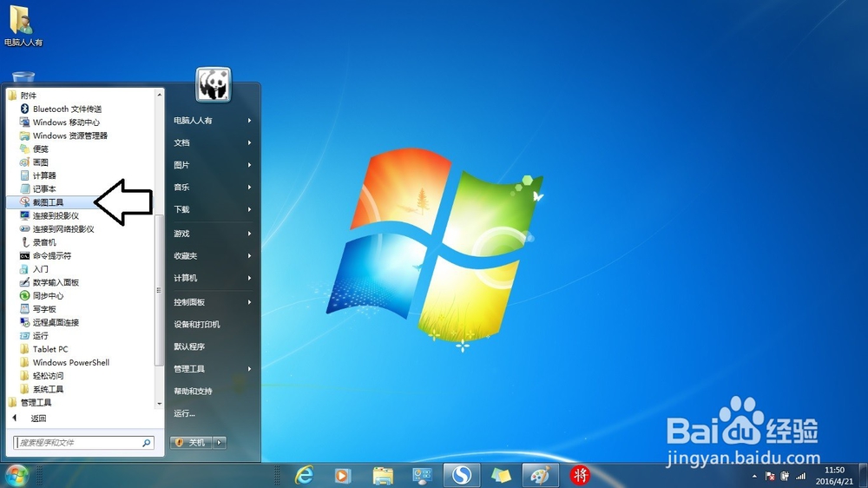Open media player taskbar icon
The height and width of the screenshot is (488, 868).
pos(343,475)
